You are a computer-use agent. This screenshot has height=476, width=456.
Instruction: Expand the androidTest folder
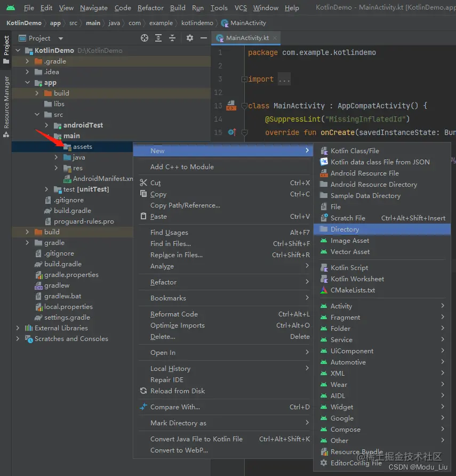(x=46, y=125)
